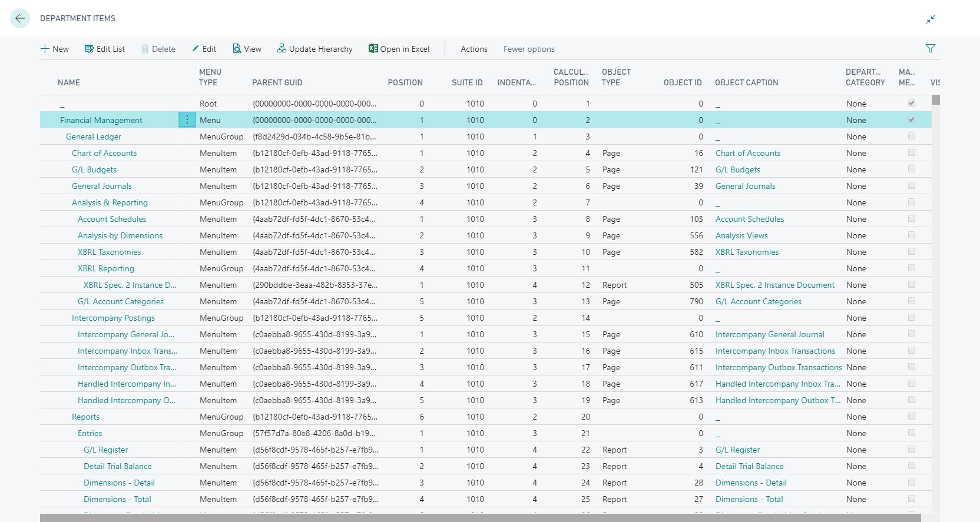Toggle Main Menu checkbox for Financial Management
Viewport: 980px width, 522px height.
pyautogui.click(x=912, y=119)
